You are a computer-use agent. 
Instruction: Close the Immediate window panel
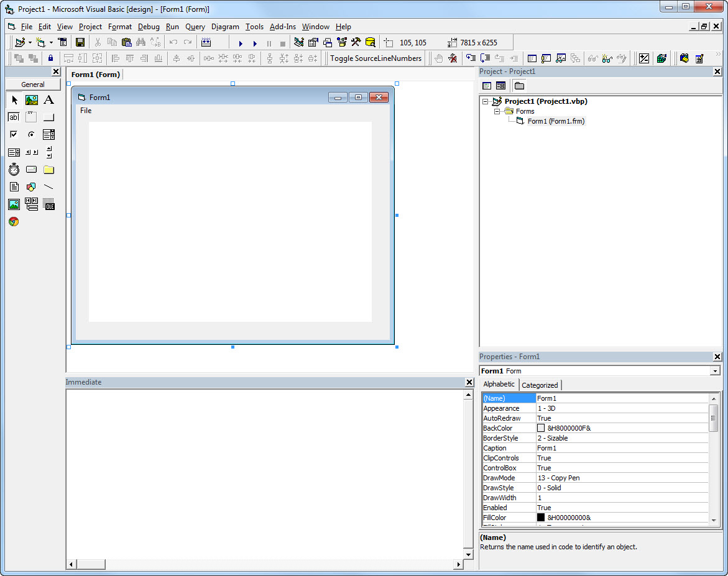click(469, 382)
